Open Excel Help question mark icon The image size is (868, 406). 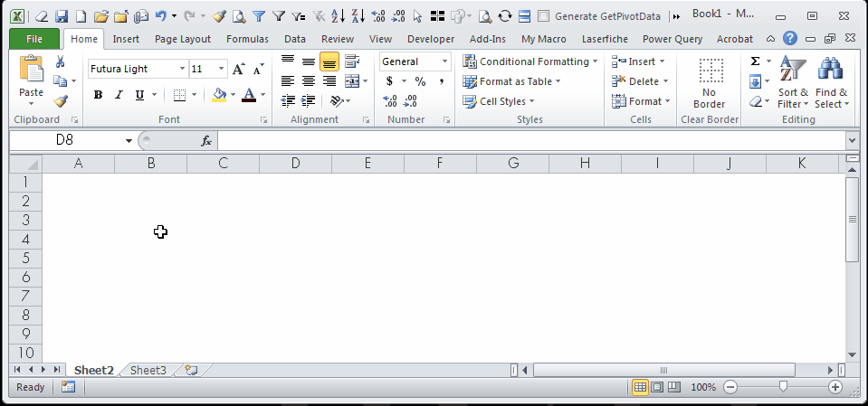790,39
